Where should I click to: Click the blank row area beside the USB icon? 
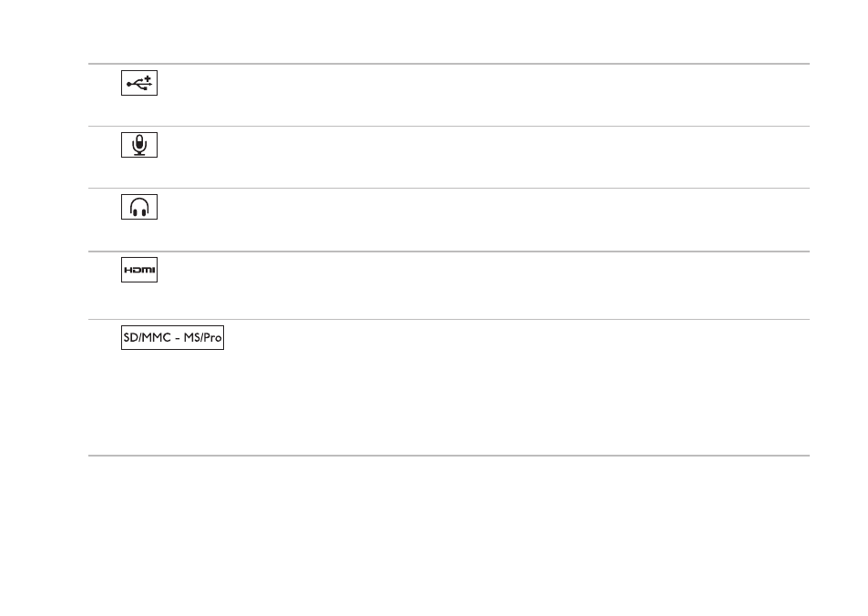(484, 96)
